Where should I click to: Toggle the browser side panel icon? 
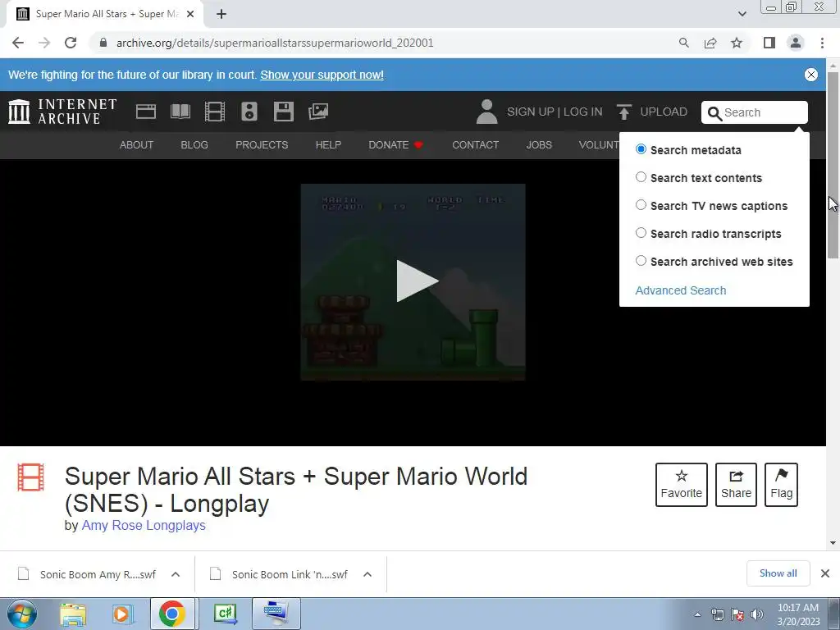click(x=769, y=43)
